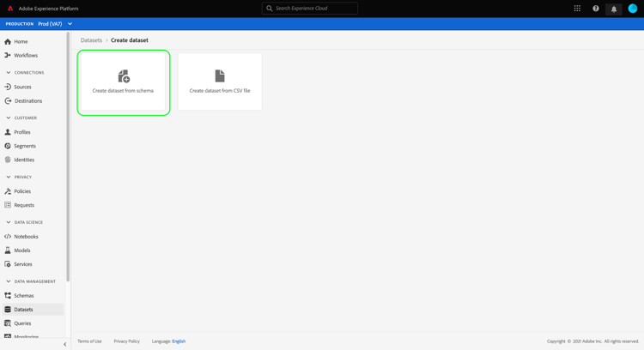Viewport: 644px width, 350px height.
Task: Open Segments in the sidebar
Action: pyautogui.click(x=25, y=146)
